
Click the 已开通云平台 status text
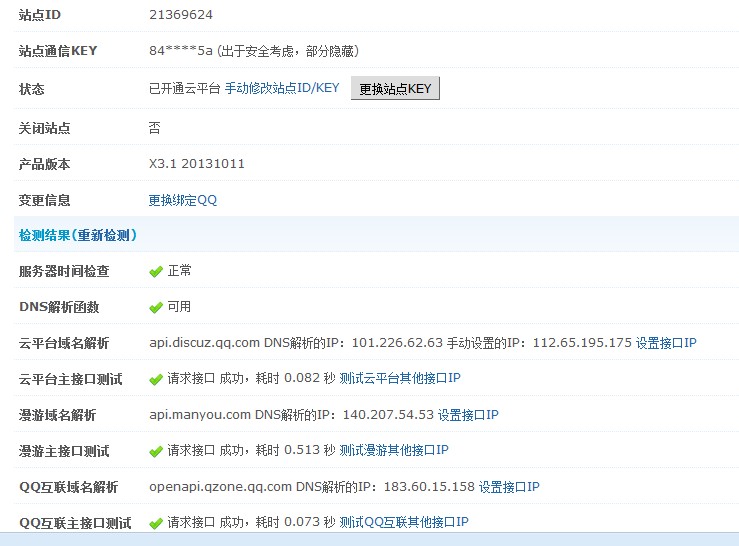pos(185,88)
